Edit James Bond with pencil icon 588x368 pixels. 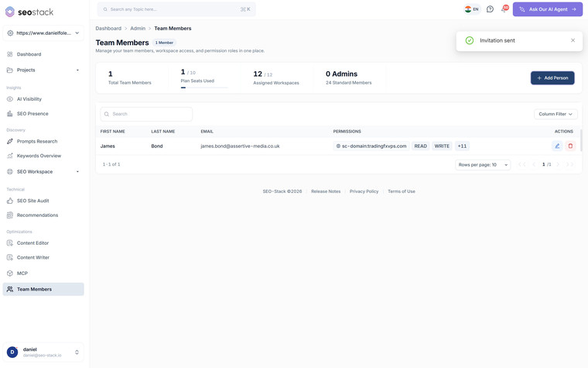click(x=557, y=146)
